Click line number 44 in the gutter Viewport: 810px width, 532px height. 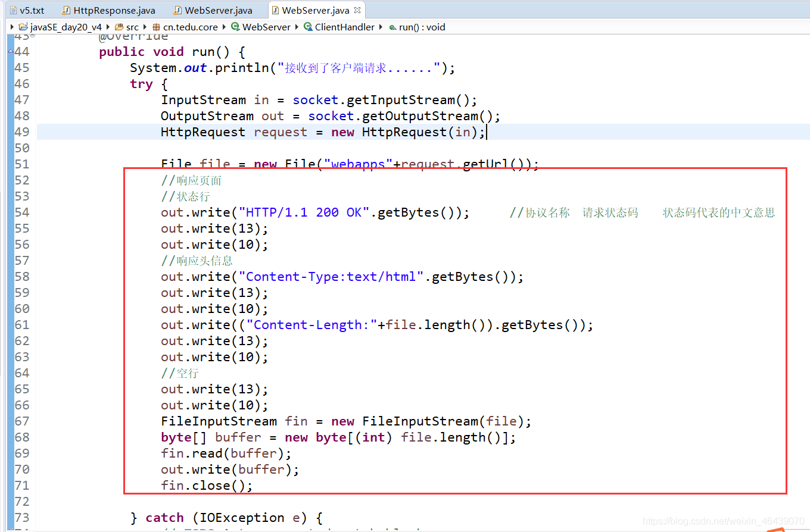pyautogui.click(x=21, y=52)
